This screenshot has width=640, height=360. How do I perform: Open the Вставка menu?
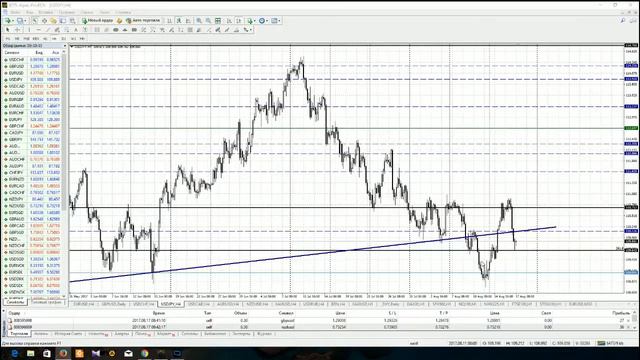click(x=46, y=12)
